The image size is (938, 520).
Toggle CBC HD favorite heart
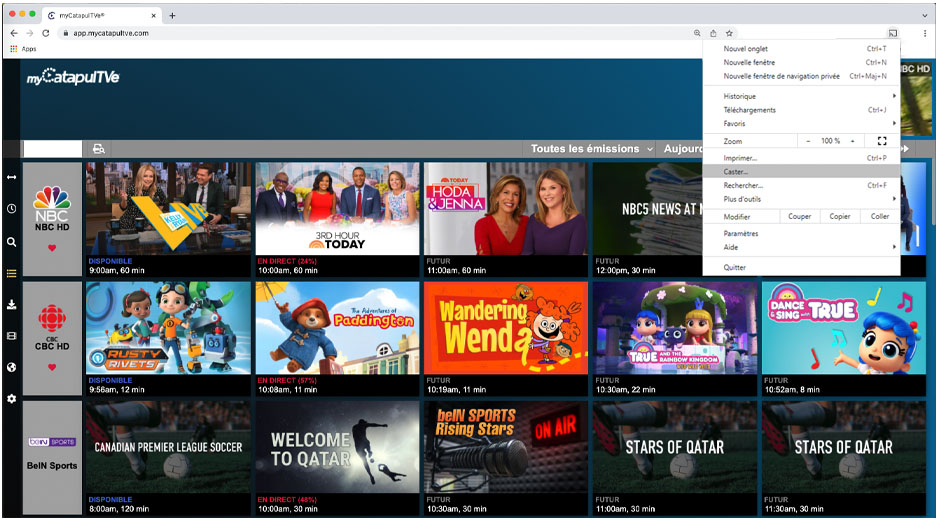click(x=52, y=367)
